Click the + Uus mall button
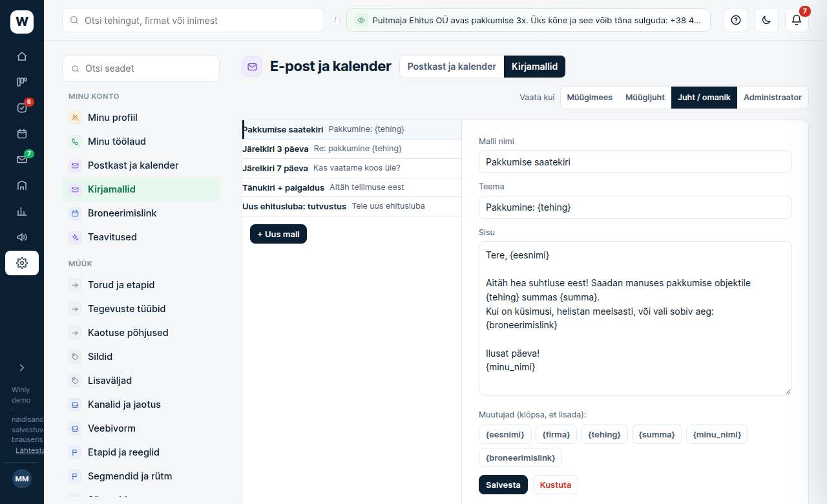The height and width of the screenshot is (504, 827). click(278, 234)
